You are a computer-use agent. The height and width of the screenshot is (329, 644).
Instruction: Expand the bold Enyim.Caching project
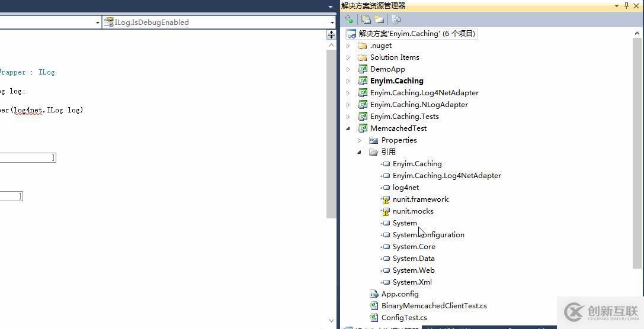pos(348,81)
